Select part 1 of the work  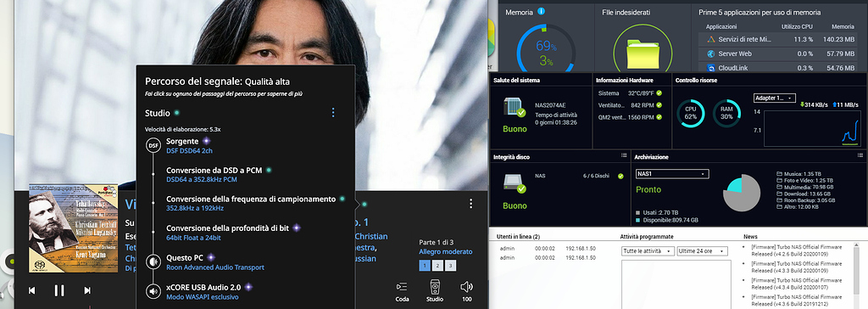coord(424,266)
